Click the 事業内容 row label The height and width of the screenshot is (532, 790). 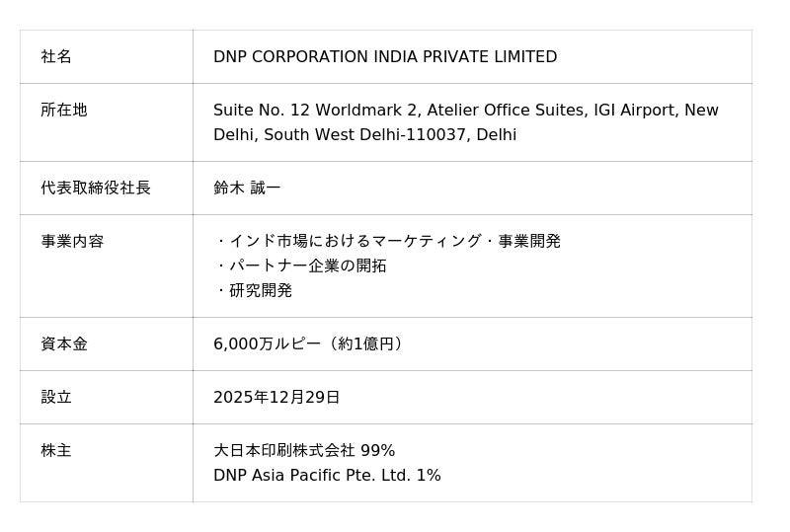pyautogui.click(x=72, y=241)
